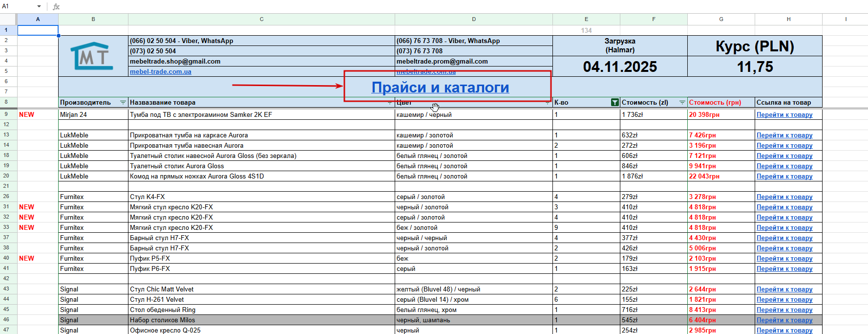This screenshot has height=334, width=868.
Task: Select column A header
Action: (x=38, y=19)
